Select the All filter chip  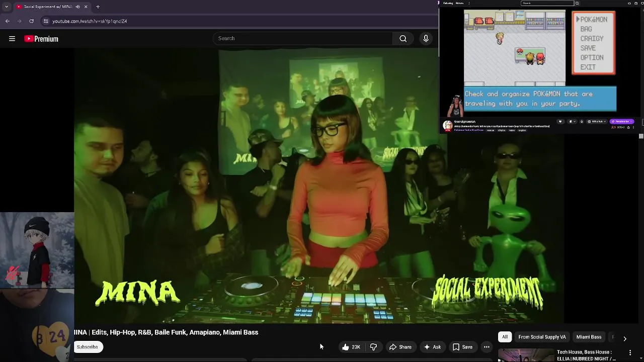[505, 337]
